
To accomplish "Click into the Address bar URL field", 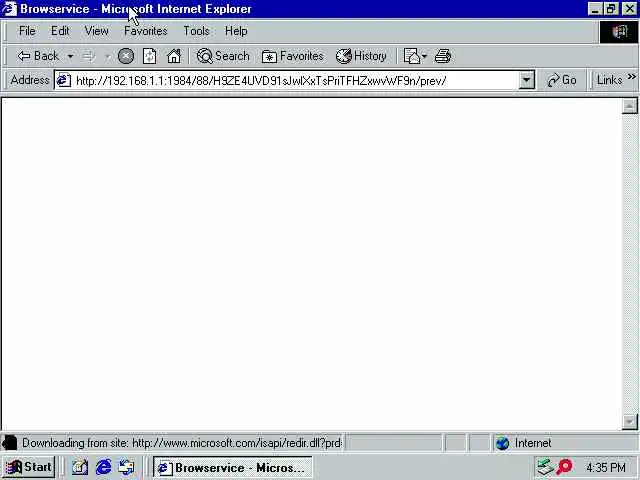I will tap(296, 80).
